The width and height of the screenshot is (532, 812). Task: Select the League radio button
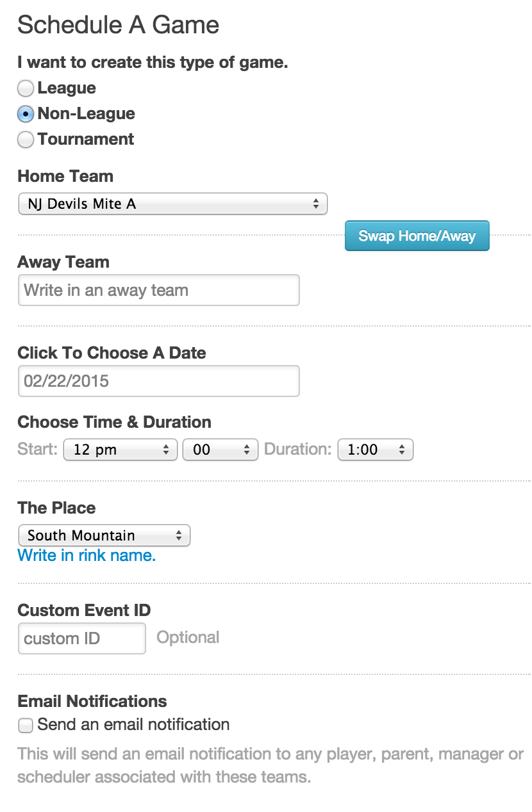tap(26, 88)
